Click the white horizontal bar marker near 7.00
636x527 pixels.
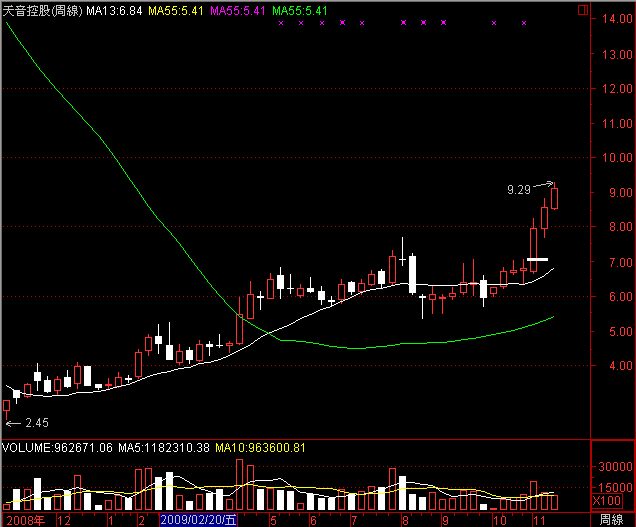click(537, 259)
